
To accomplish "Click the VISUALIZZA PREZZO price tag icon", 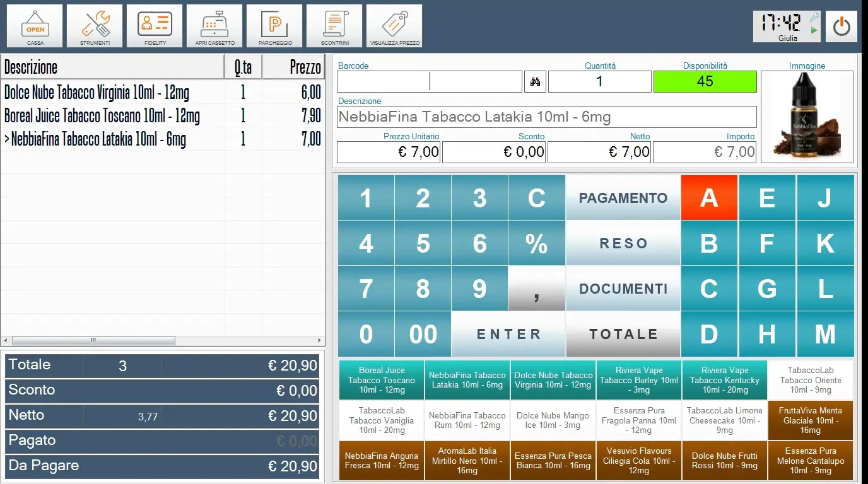I will (x=395, y=26).
